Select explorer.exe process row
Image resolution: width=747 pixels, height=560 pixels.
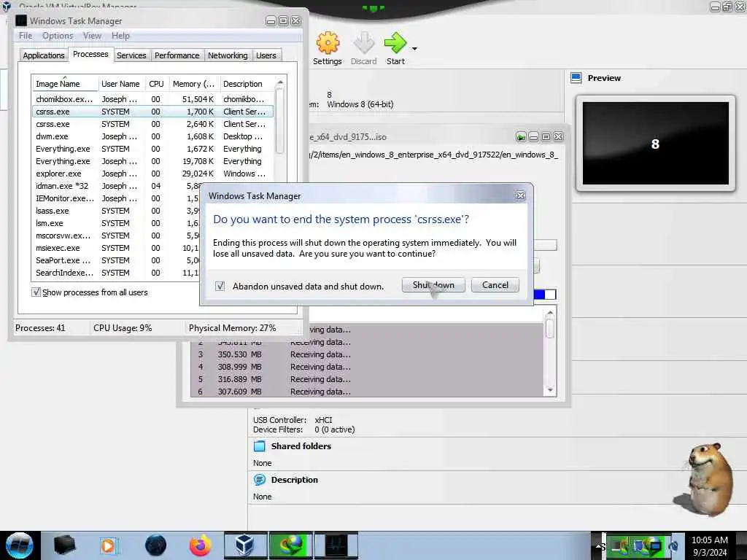152,174
